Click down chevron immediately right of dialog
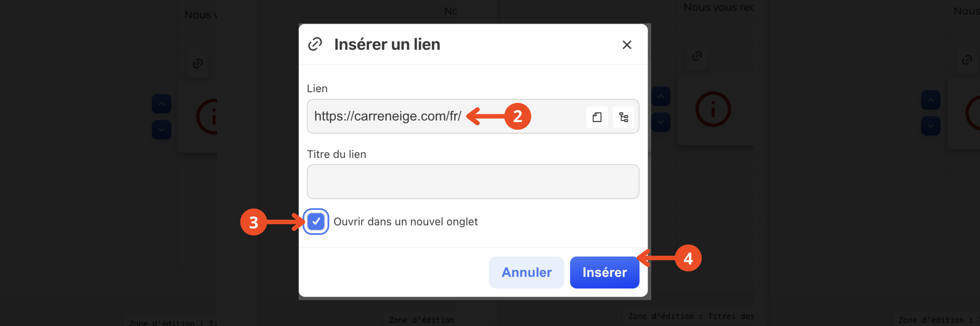The height and width of the screenshot is (326, 980). click(660, 122)
